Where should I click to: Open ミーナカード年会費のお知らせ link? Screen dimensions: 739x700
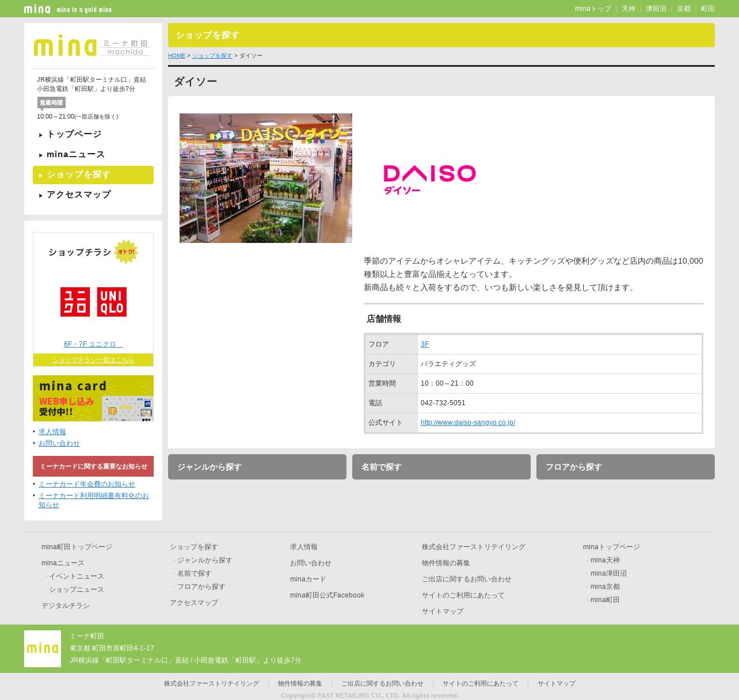(87, 484)
